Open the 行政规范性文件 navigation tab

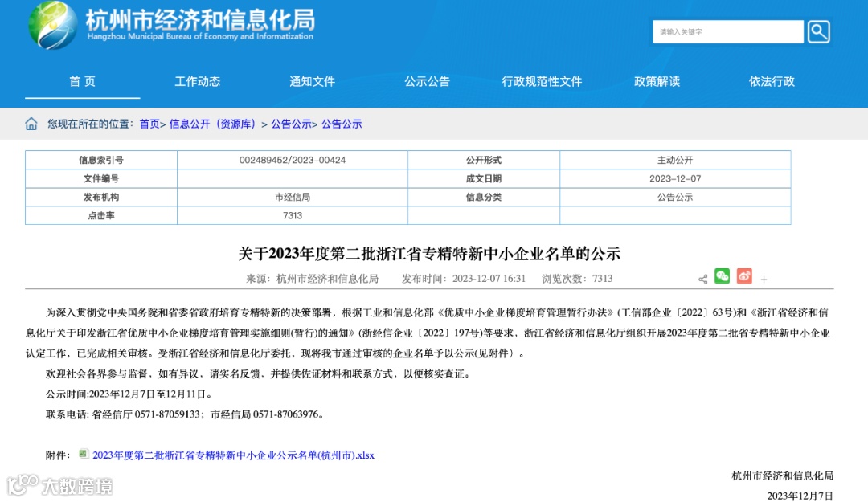click(542, 81)
